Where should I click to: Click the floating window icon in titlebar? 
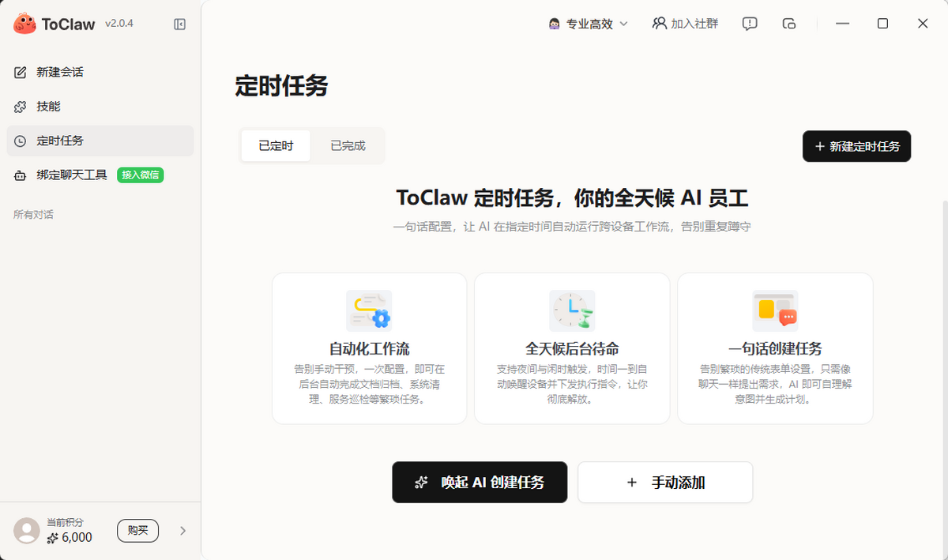pyautogui.click(x=788, y=24)
